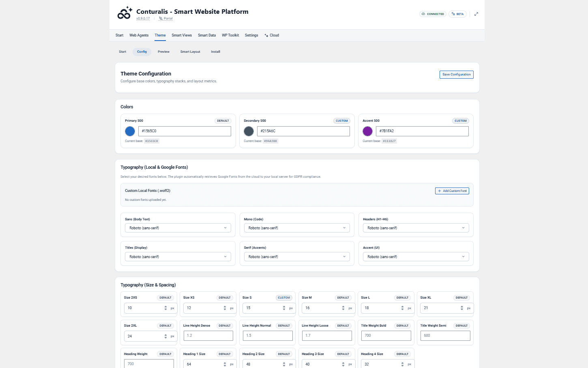This screenshot has height=368, width=588.
Task: Click the Size S stepper arrows
Action: pos(284,308)
